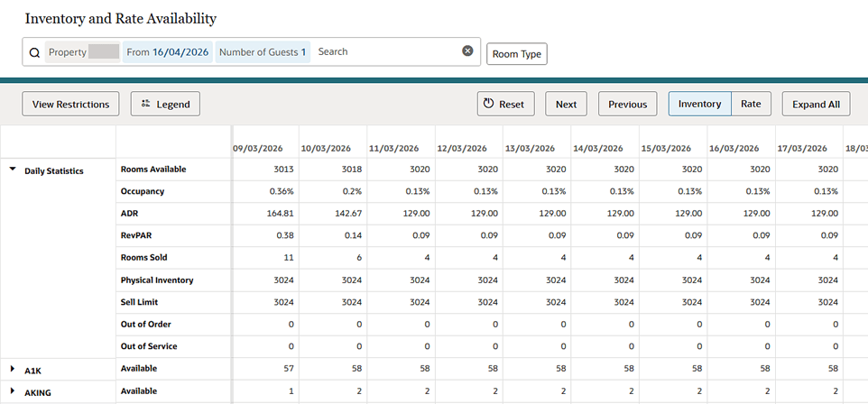Click the Occupancy row label
Viewport: 868px width, 404px height.
click(x=143, y=191)
